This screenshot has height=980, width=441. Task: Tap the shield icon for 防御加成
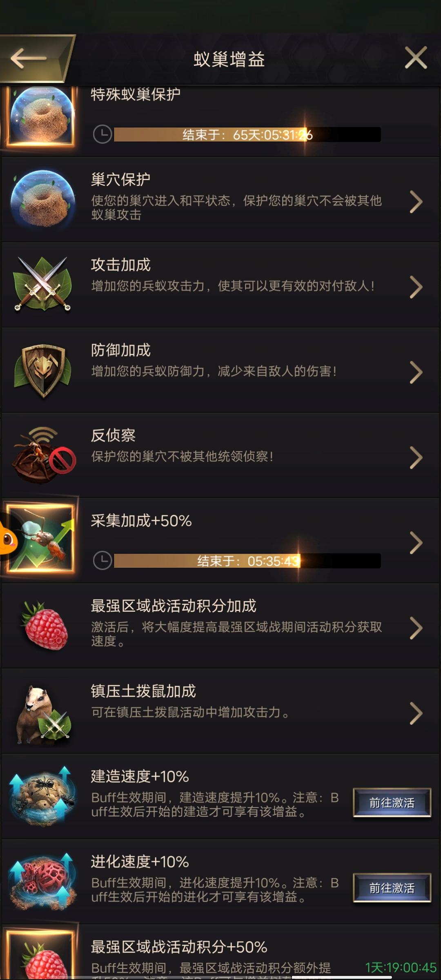click(x=43, y=370)
